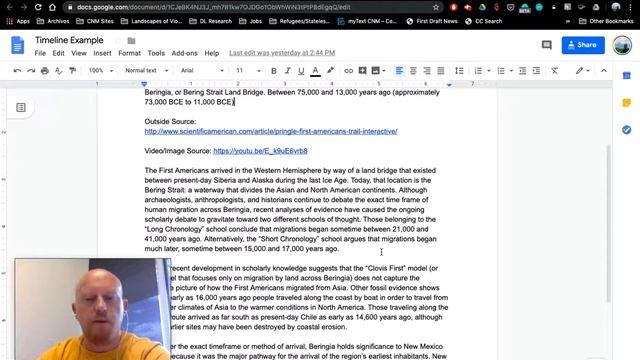This screenshot has width=640, height=360.
Task: Open the Keep notes side panel icon
Action: pyautogui.click(x=627, y=103)
